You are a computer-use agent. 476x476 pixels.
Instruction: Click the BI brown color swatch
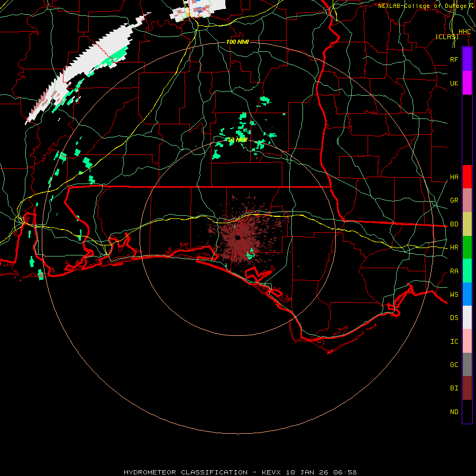[467, 388]
